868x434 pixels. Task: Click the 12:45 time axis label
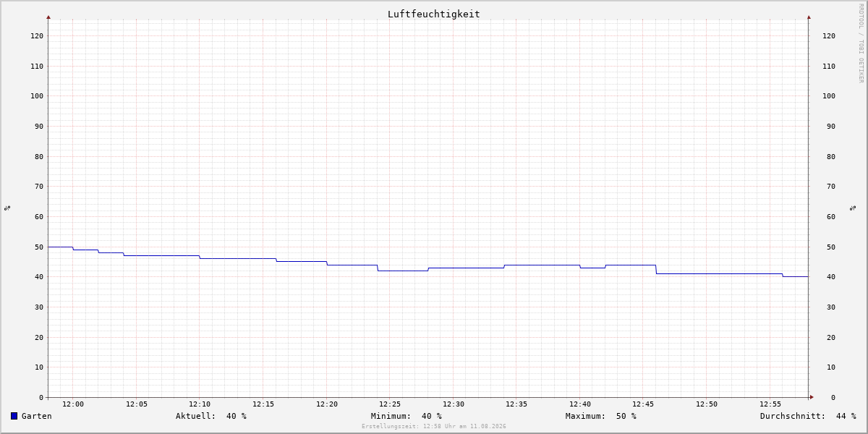tap(644, 404)
